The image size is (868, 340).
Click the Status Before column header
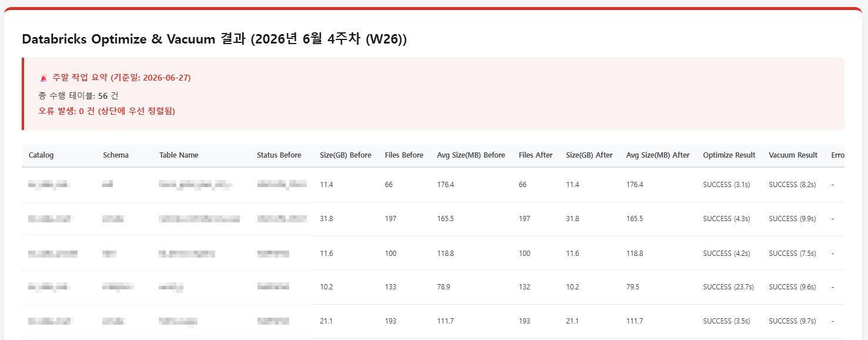click(x=279, y=155)
